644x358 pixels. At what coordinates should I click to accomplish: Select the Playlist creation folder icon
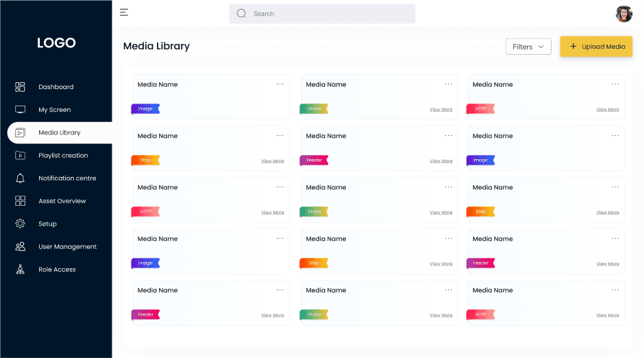tap(20, 156)
